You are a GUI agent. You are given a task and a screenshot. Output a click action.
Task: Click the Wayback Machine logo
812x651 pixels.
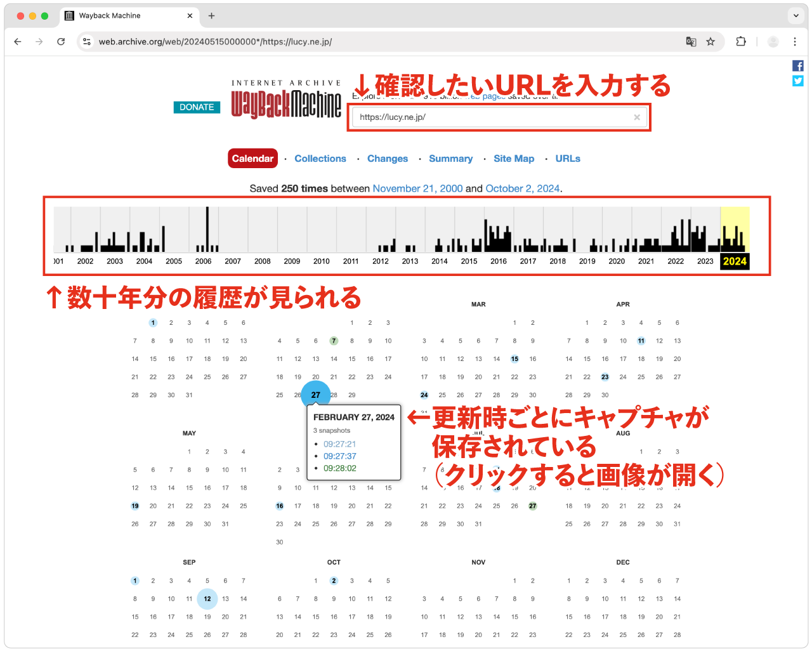[286, 100]
